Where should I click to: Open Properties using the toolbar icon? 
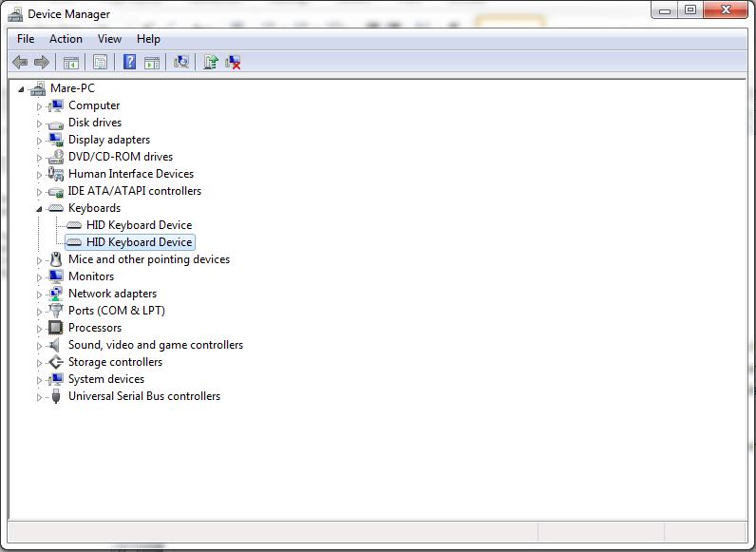tap(100, 63)
